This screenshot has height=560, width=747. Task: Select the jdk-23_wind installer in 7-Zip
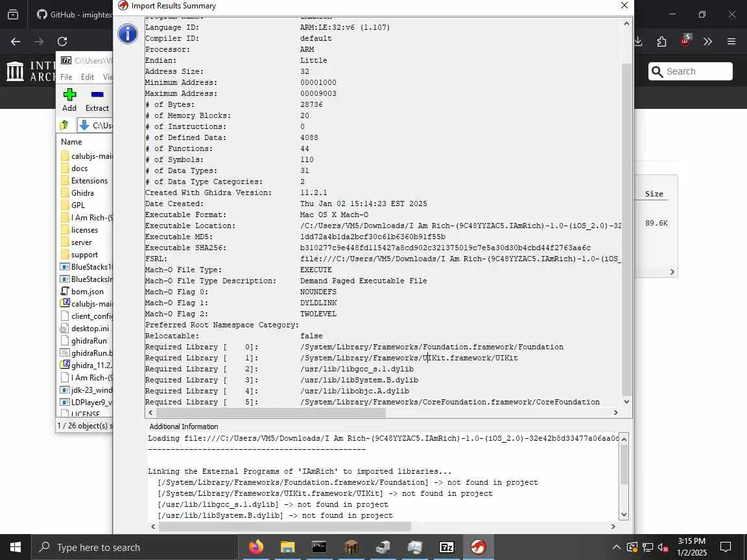coord(91,390)
